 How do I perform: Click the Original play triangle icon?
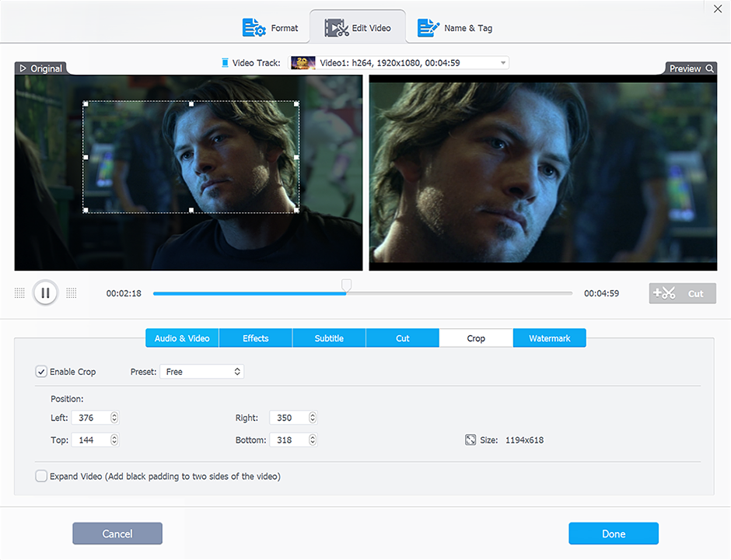click(x=23, y=68)
